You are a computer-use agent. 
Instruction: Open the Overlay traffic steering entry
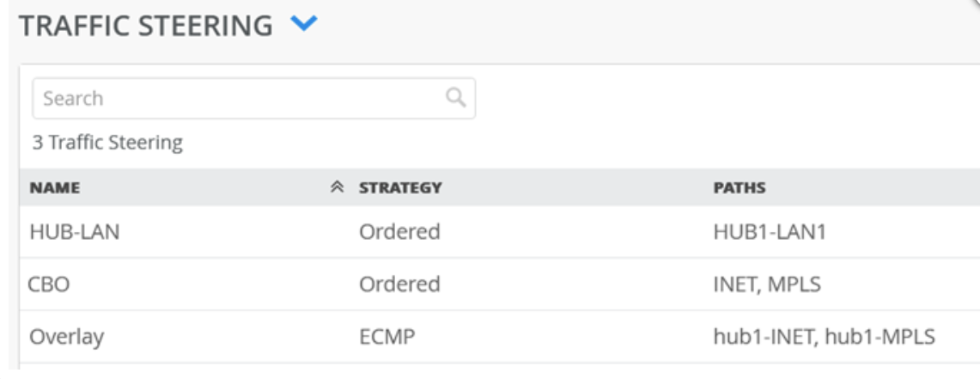[x=66, y=336]
